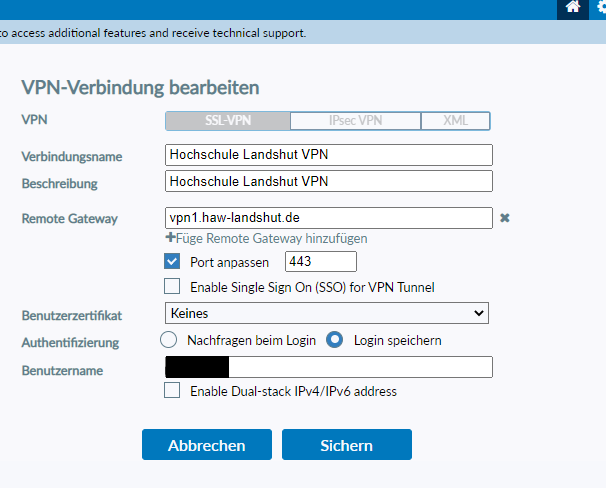Click the VPN-Verbindung bearbeiten heading
This screenshot has height=488, width=606.
coord(140,88)
